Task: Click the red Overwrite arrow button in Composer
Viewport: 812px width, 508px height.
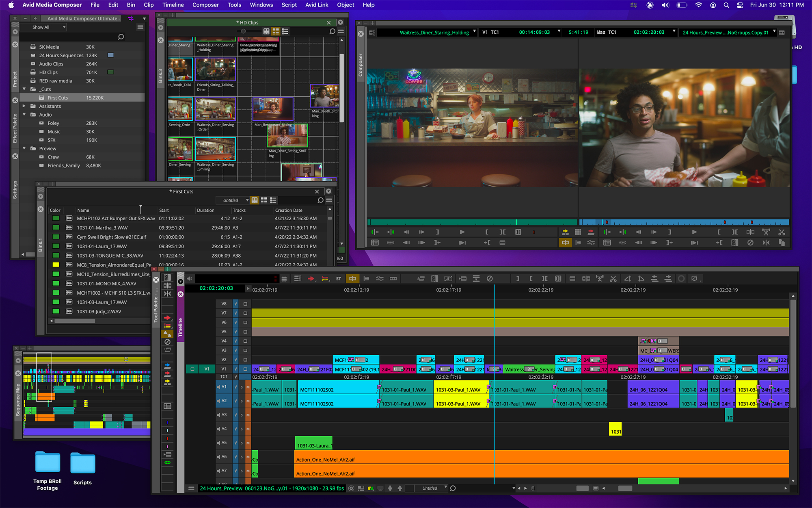Action: (x=591, y=232)
